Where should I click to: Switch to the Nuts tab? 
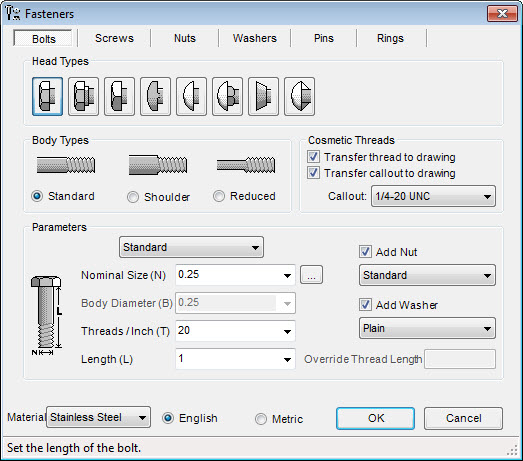point(185,38)
